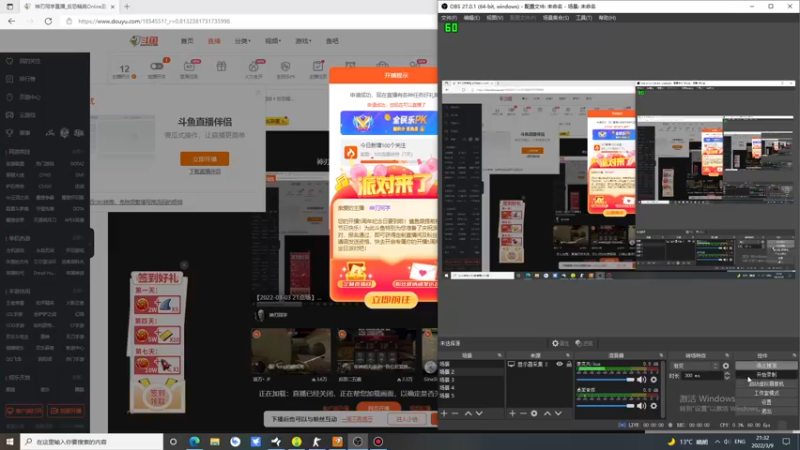
Task: Move the scene down in the Scenes list
Action: (x=479, y=413)
